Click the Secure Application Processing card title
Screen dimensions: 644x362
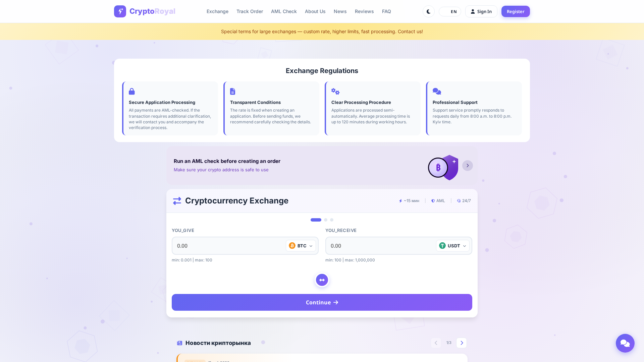point(162,102)
